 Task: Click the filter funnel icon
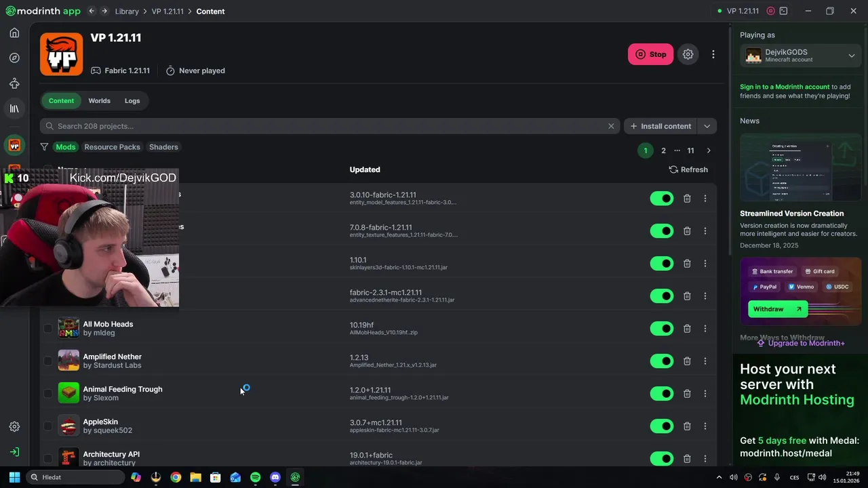pos(44,147)
